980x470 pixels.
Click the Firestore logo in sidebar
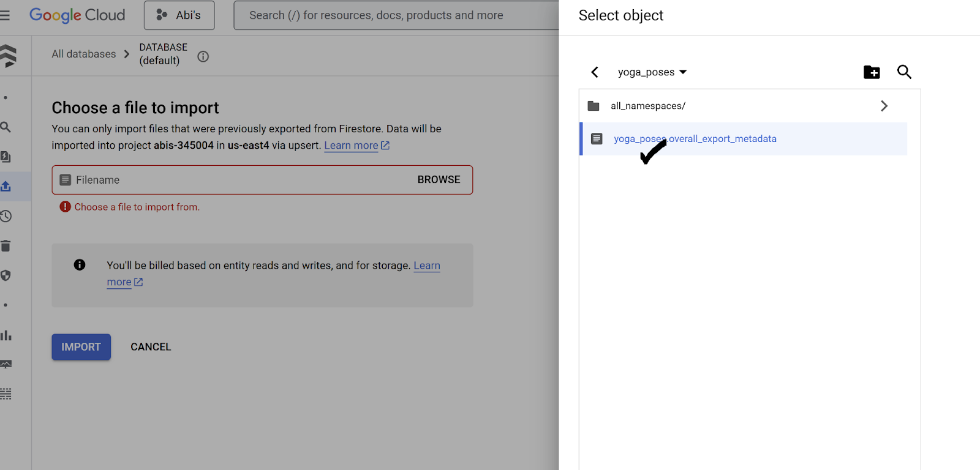click(x=8, y=56)
